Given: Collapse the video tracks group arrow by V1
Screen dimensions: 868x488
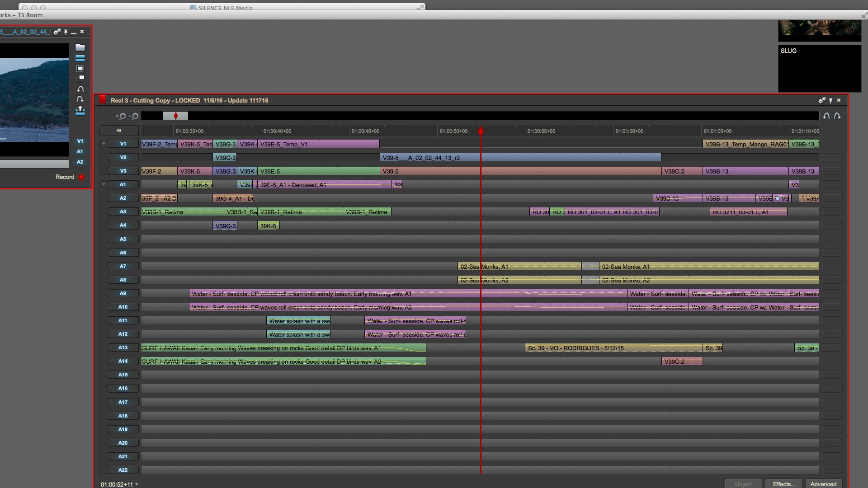Looking at the screenshot, I should tap(104, 144).
